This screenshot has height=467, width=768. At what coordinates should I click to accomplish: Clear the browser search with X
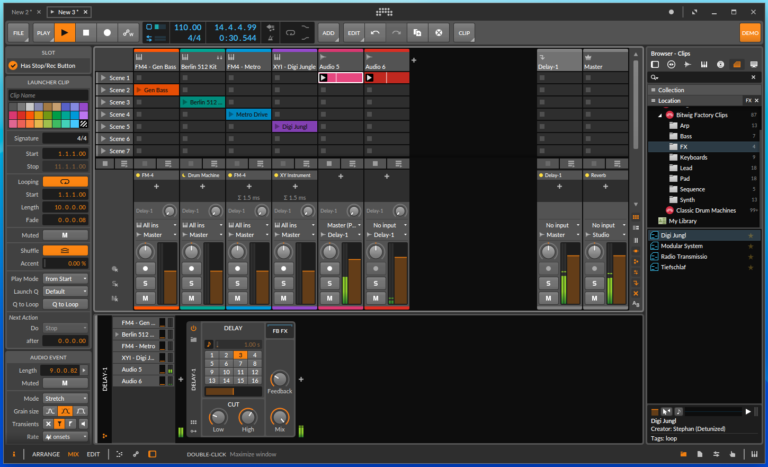(x=753, y=77)
